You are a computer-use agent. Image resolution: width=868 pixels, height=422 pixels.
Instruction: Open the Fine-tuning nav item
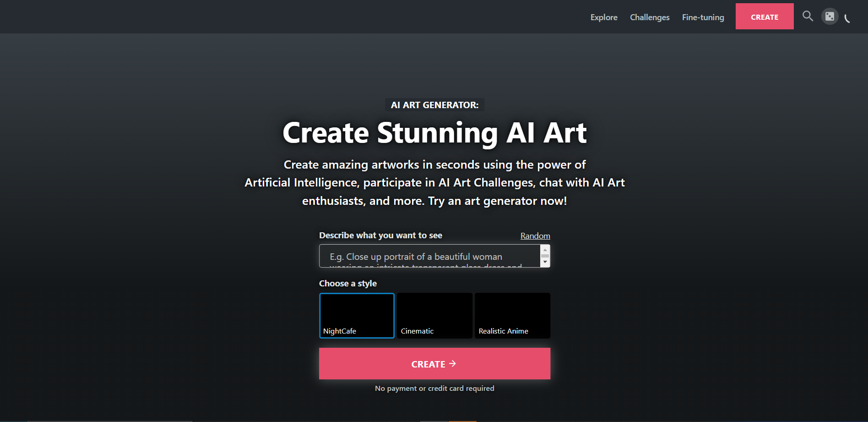coord(703,17)
